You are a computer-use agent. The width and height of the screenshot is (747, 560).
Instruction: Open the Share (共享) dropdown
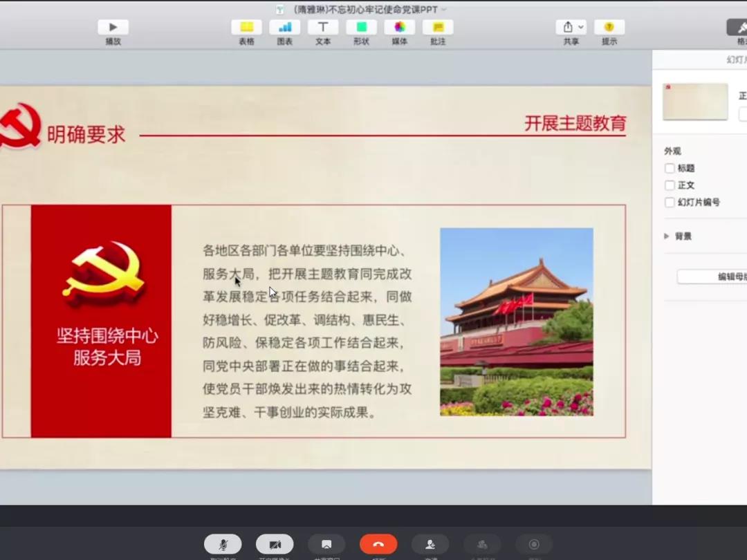click(571, 28)
